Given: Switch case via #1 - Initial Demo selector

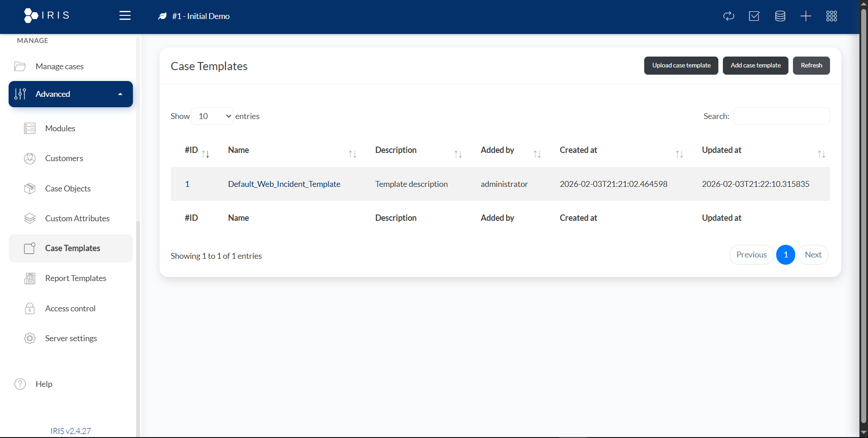Looking at the screenshot, I should (x=201, y=16).
